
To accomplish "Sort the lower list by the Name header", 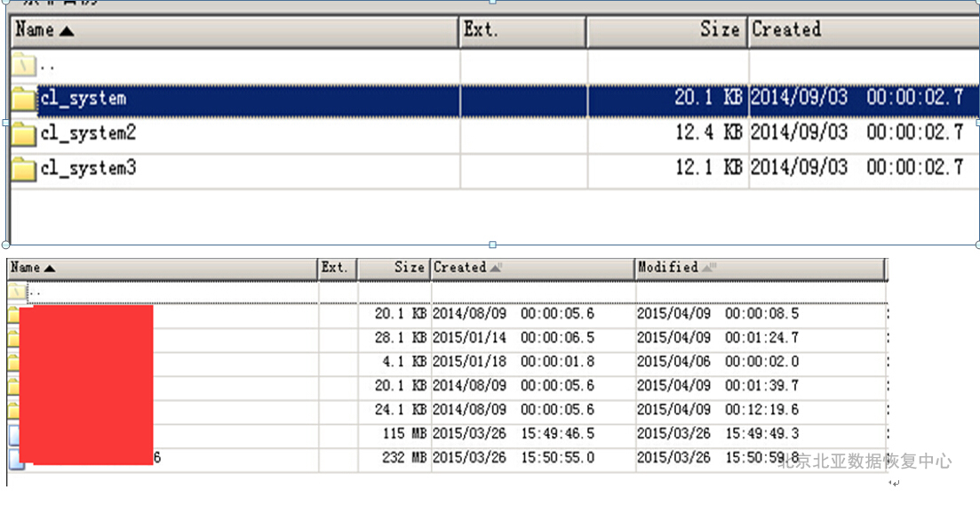I will pyautogui.click(x=163, y=269).
